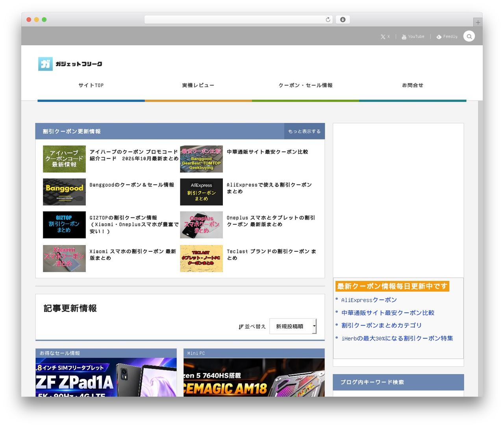Open Oneplus スマホとタブレットの割引クーポン article title
The height and width of the screenshot is (427, 504).
point(271,221)
